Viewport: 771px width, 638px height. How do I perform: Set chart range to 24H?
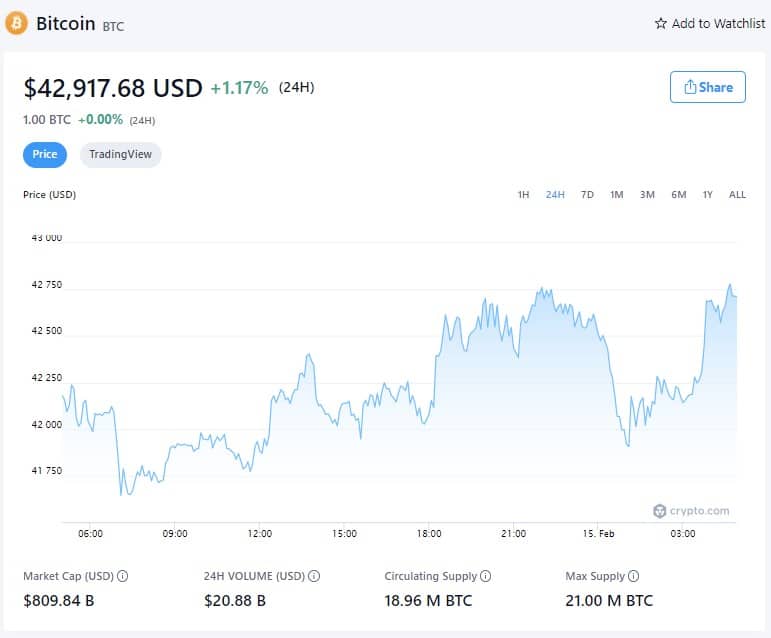(555, 194)
